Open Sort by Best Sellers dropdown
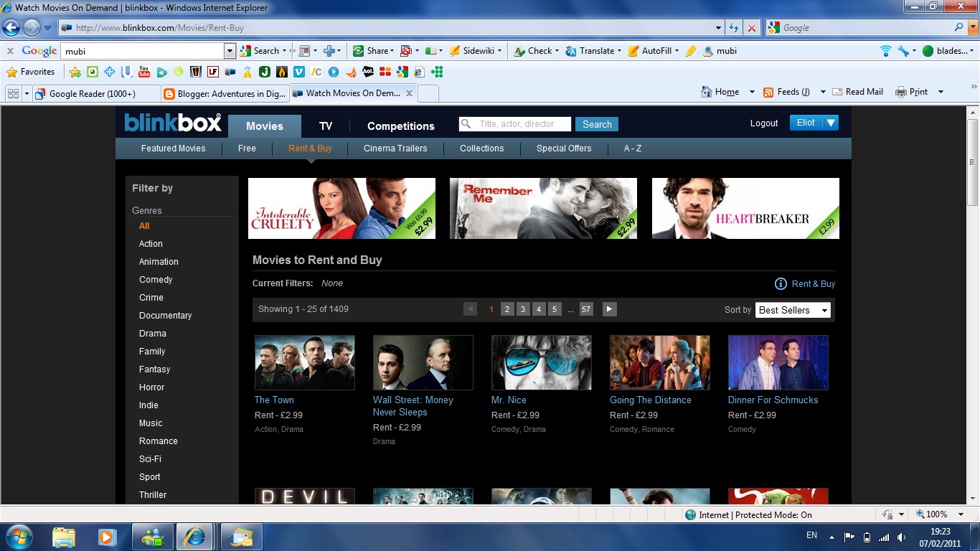This screenshot has width=980, height=551. (793, 310)
